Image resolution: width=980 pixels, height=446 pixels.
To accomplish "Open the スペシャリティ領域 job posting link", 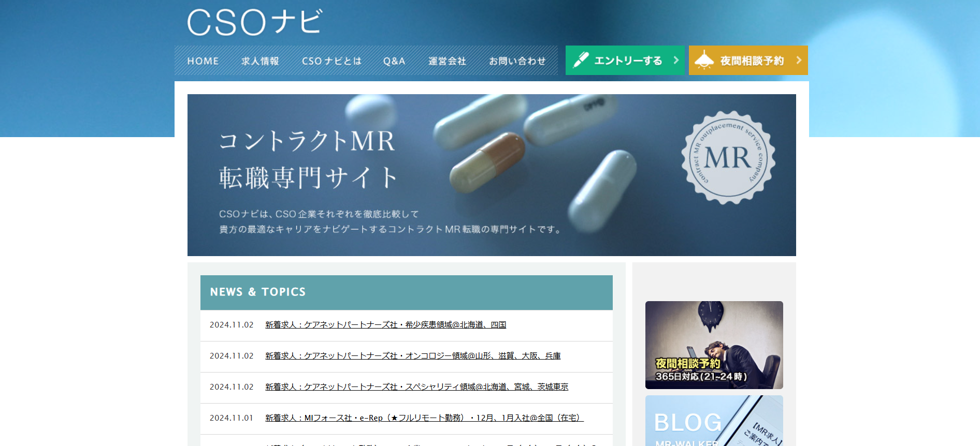I will pos(416,387).
